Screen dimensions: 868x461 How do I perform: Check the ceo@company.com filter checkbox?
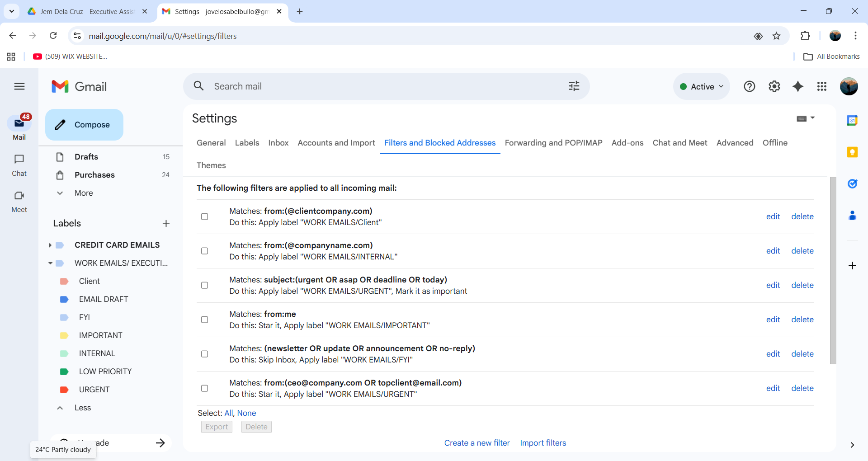click(204, 388)
